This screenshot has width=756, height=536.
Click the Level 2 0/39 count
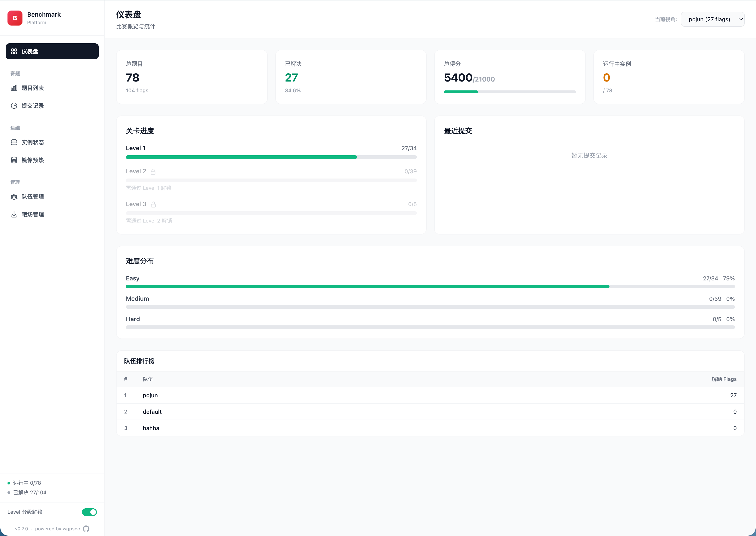point(411,172)
